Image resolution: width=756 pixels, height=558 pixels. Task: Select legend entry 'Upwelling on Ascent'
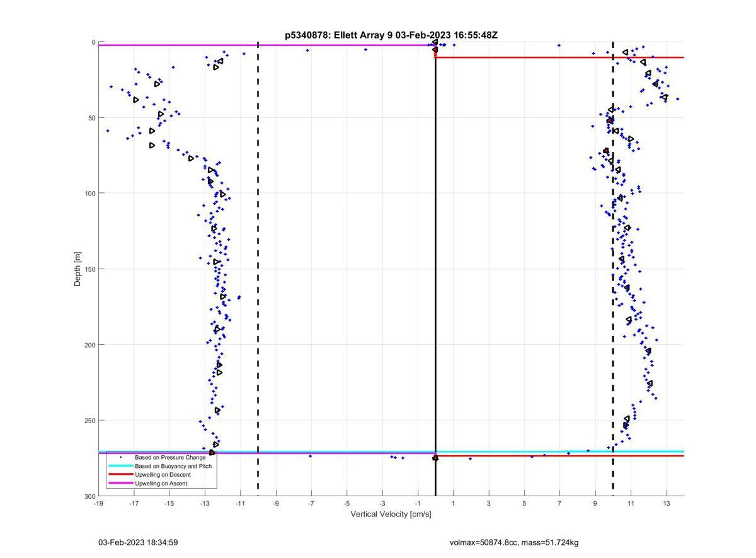click(x=161, y=483)
